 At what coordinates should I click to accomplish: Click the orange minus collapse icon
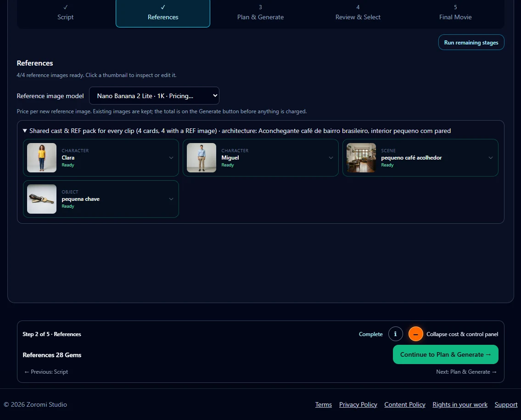(416, 334)
